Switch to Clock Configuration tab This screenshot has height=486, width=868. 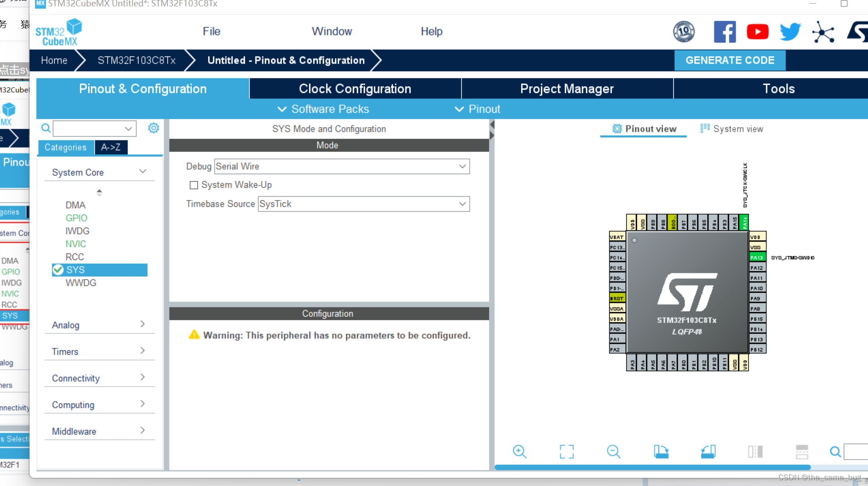click(355, 89)
